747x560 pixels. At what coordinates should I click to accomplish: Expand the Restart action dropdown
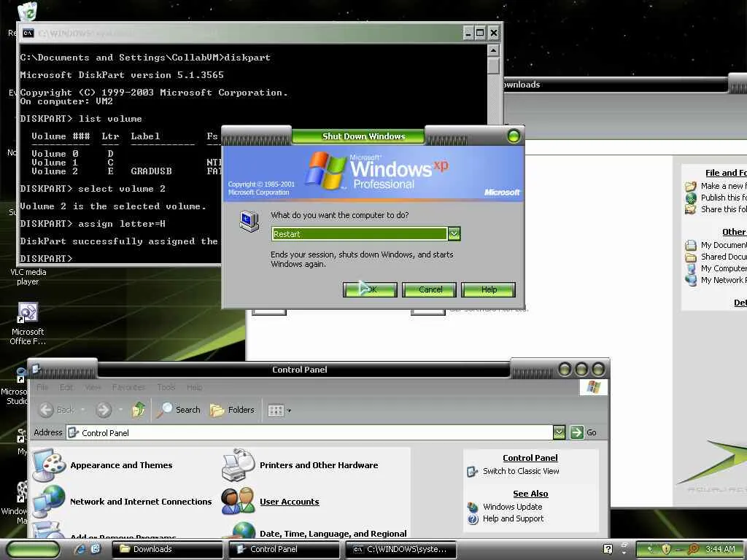454,234
